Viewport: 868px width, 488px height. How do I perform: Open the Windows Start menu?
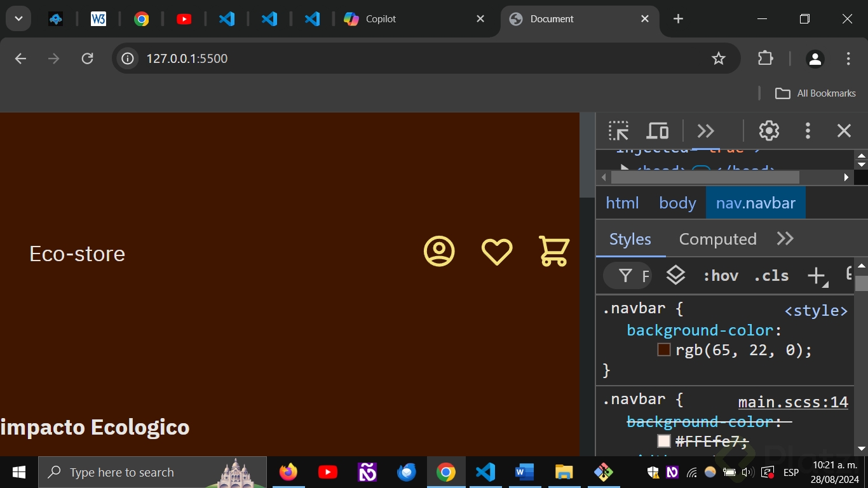[19, 472]
